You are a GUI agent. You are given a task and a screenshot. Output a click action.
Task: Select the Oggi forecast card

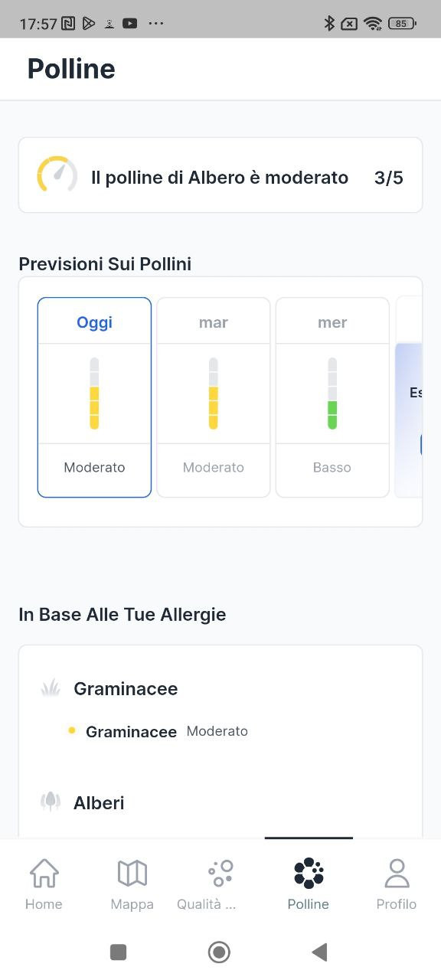click(x=94, y=397)
